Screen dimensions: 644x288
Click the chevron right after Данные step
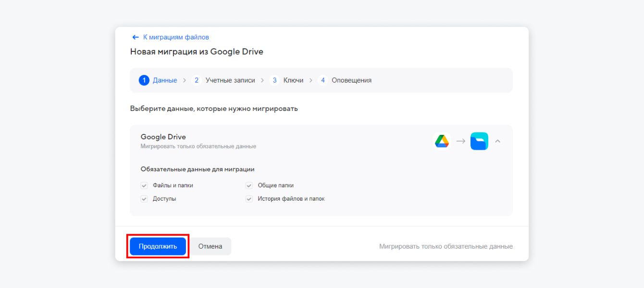tap(185, 81)
